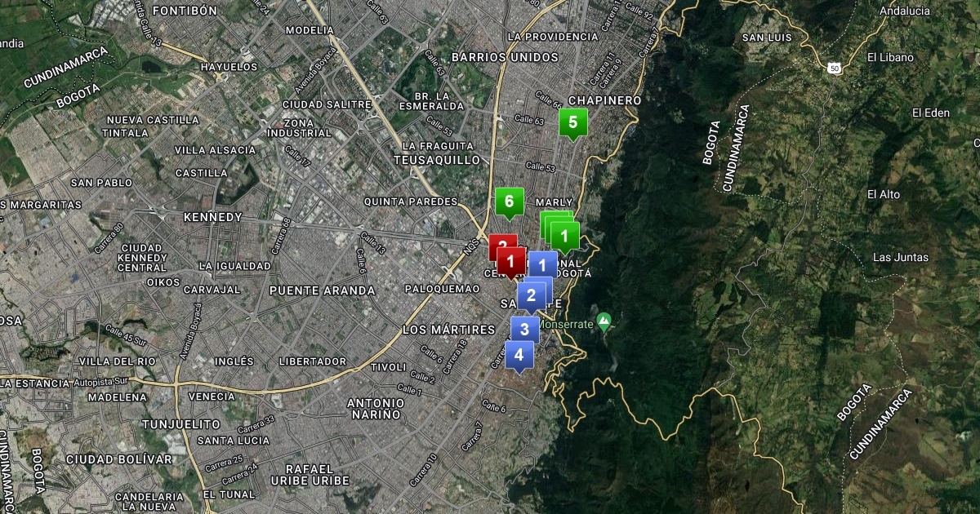Click the MADELENA neighborhood label
This screenshot has width=980, height=514.
116,397
